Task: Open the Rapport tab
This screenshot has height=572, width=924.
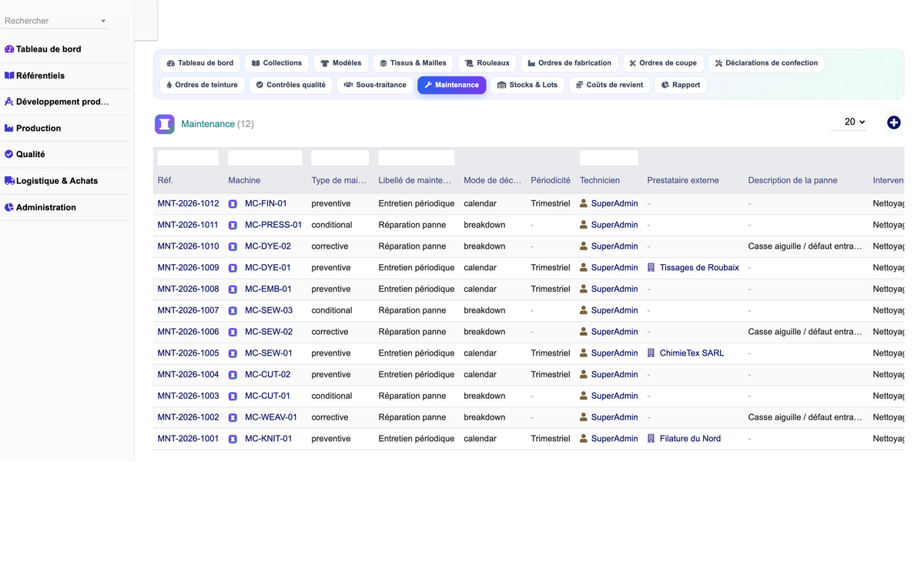Action: [x=681, y=85]
